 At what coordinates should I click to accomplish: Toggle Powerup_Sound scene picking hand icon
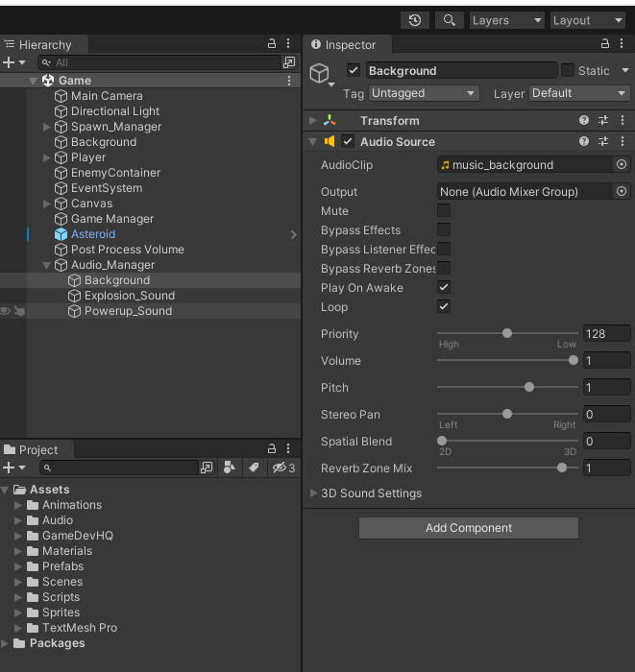(x=19, y=311)
